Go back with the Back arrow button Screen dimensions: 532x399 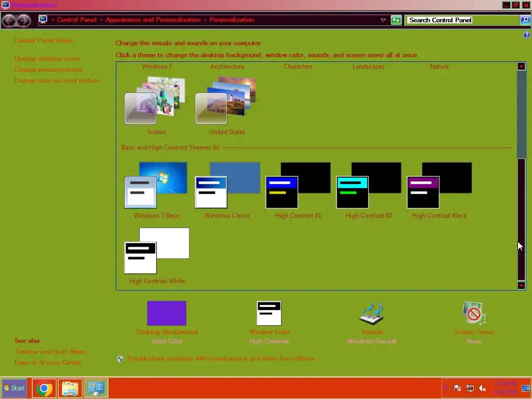(x=9, y=20)
